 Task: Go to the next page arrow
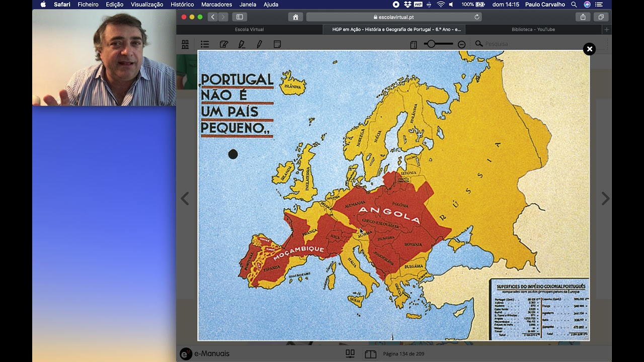tap(605, 199)
